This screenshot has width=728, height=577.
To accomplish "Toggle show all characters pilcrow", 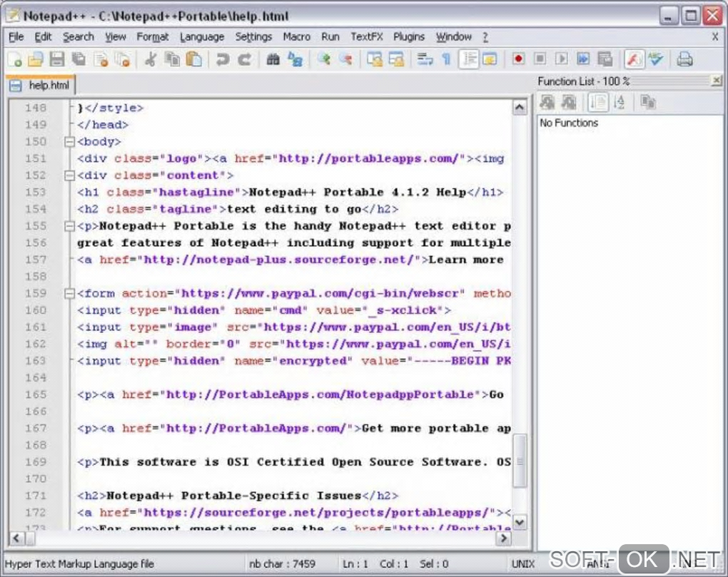I will click(446, 59).
